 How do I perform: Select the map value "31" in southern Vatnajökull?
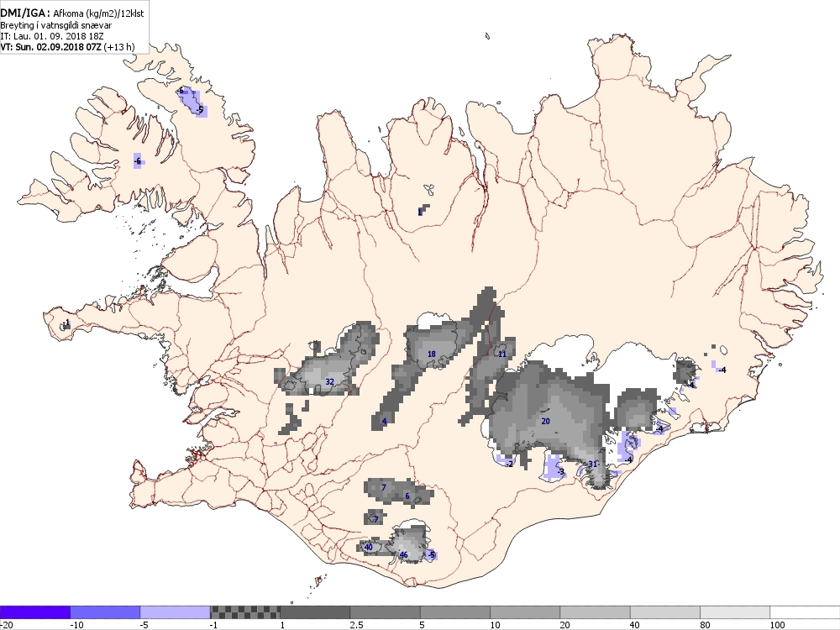[592, 464]
